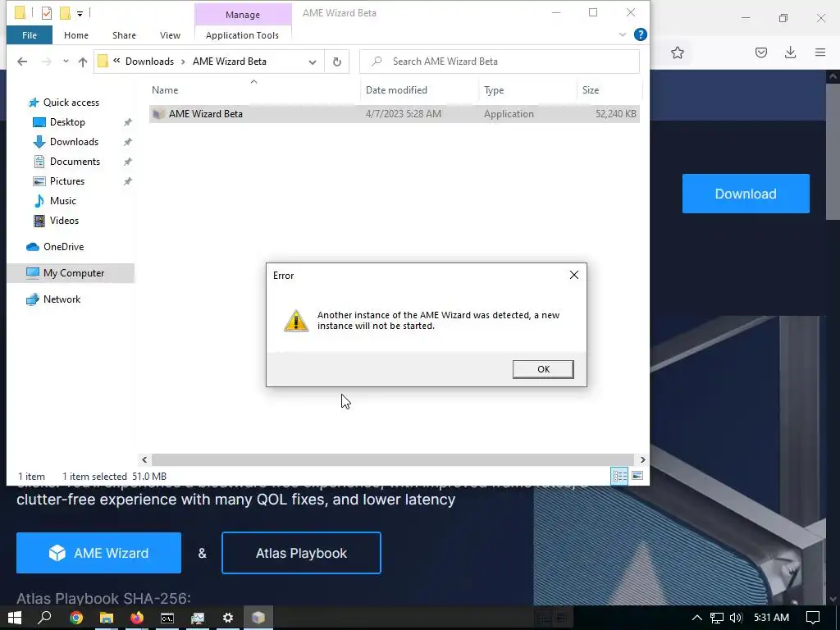Click the New folder quick access icon
This screenshot has height=630, width=840.
coord(65,13)
